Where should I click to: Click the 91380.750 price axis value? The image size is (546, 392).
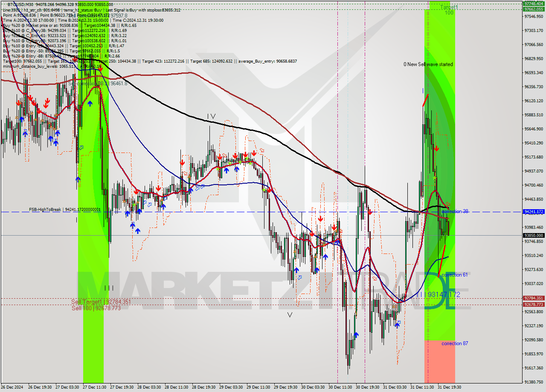(534, 382)
